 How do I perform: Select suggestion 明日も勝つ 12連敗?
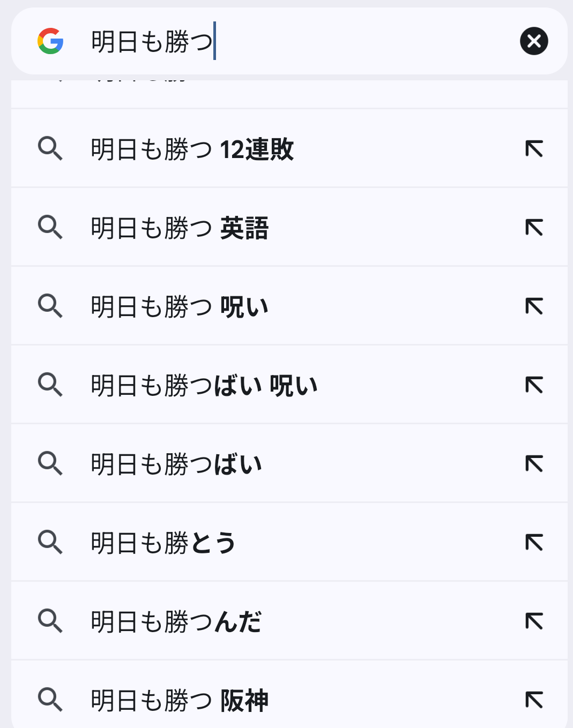(x=192, y=149)
